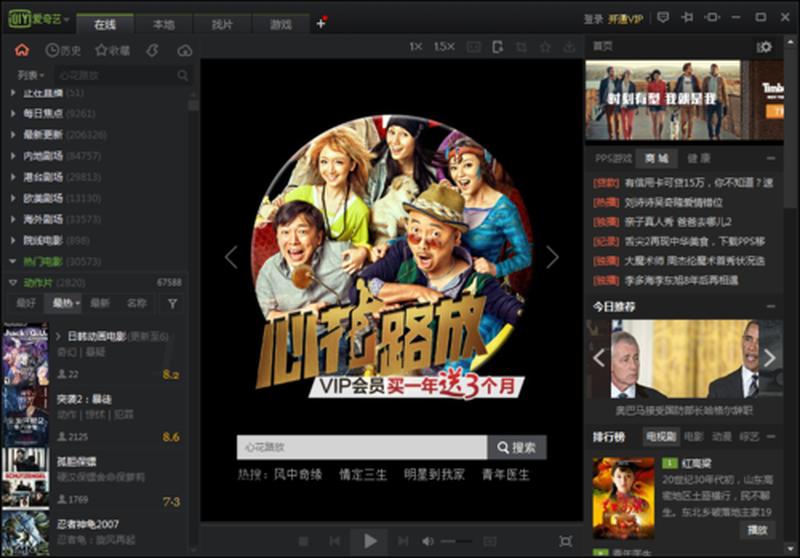Image resolution: width=800 pixels, height=558 pixels.
Task: Click hot search link 风中奇缘
Action: point(298,475)
